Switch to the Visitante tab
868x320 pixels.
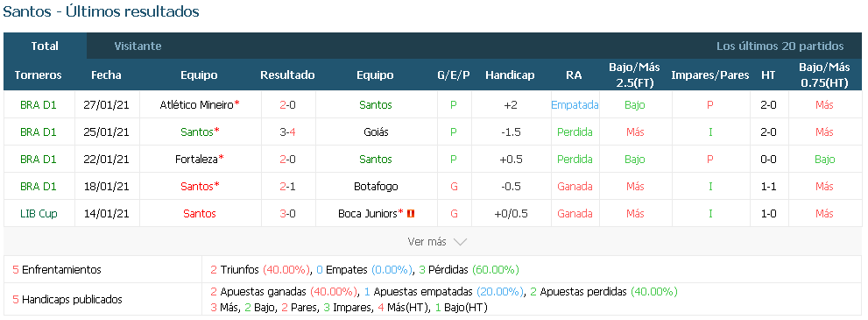point(138,46)
